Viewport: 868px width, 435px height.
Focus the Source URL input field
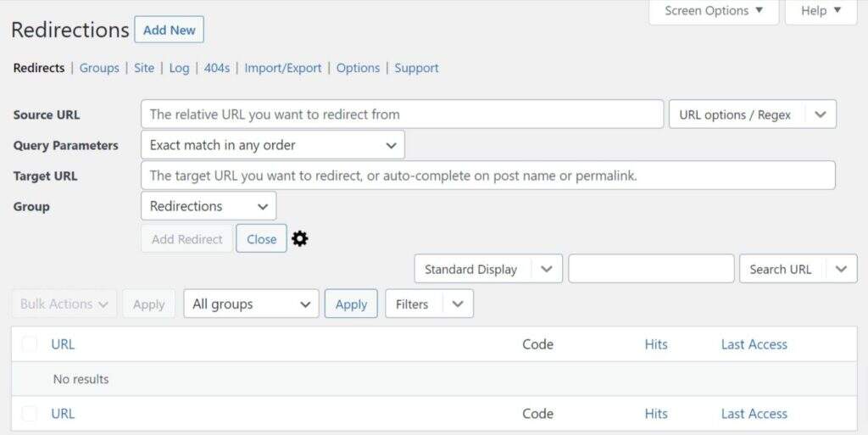[x=402, y=114]
